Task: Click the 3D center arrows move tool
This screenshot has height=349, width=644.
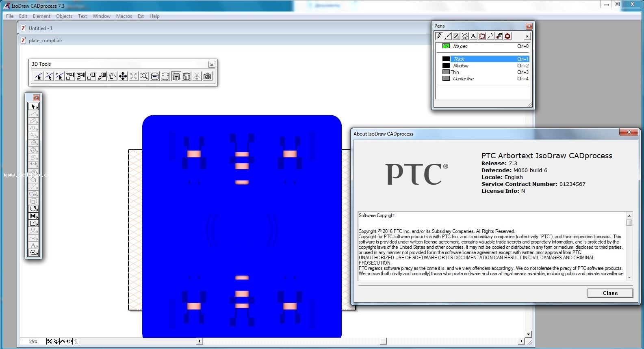Action: click(x=123, y=76)
